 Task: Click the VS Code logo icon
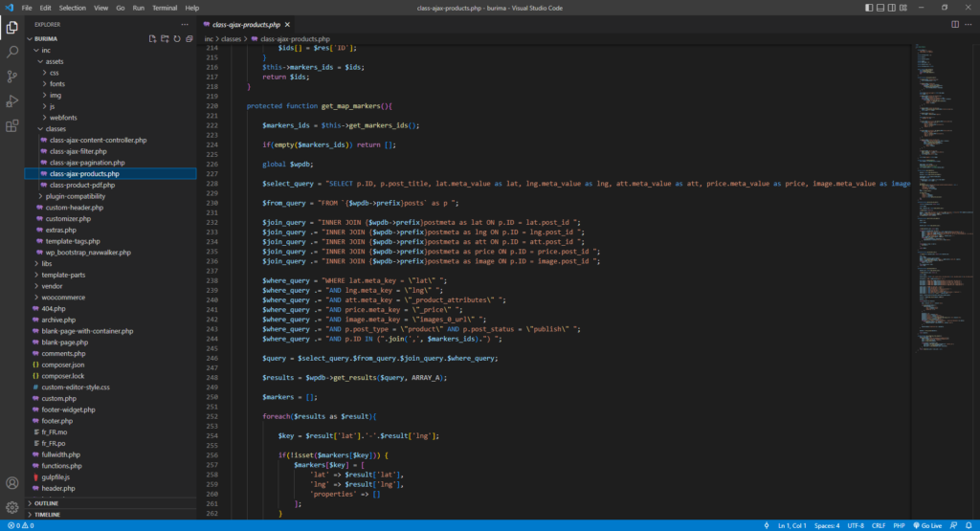pos(9,8)
